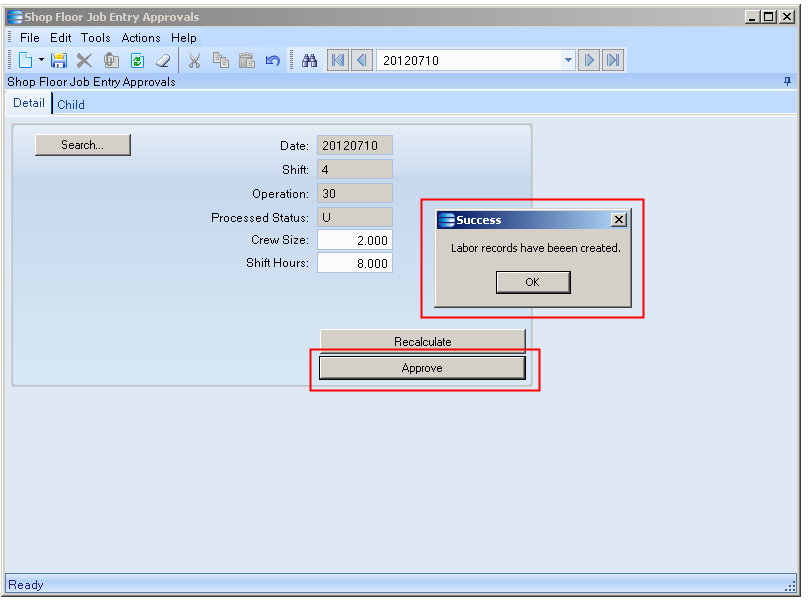This screenshot has width=808, height=600.
Task: Click the Ready status bar text
Action: (26, 585)
